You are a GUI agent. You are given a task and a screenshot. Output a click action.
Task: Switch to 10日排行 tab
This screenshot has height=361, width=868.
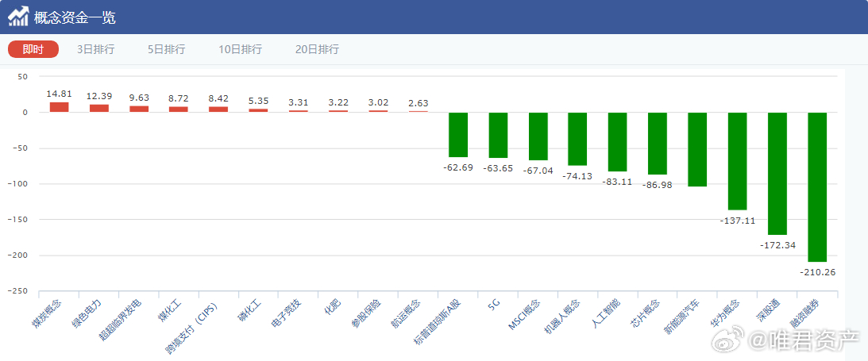tap(240, 49)
